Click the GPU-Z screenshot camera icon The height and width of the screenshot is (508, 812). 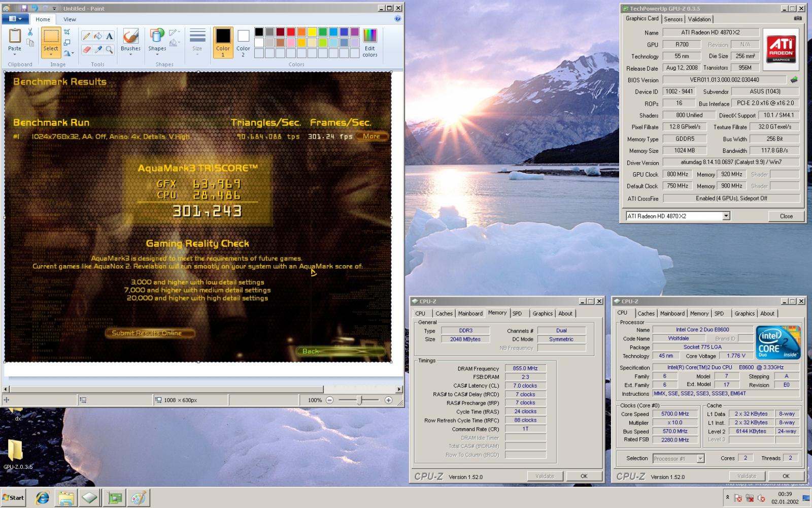(798, 18)
